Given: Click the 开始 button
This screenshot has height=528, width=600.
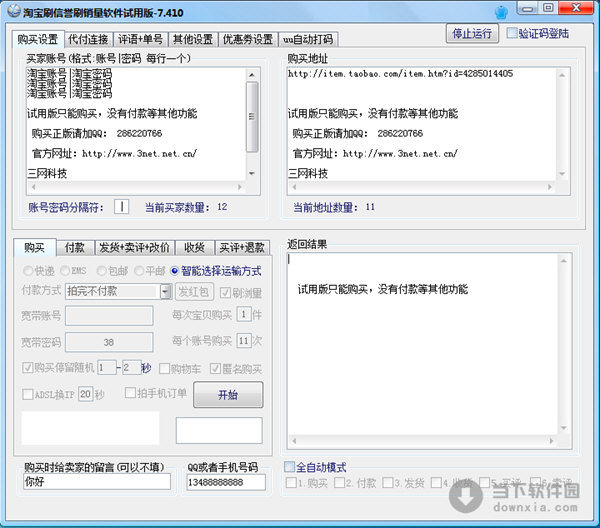Looking at the screenshot, I should point(228,395).
